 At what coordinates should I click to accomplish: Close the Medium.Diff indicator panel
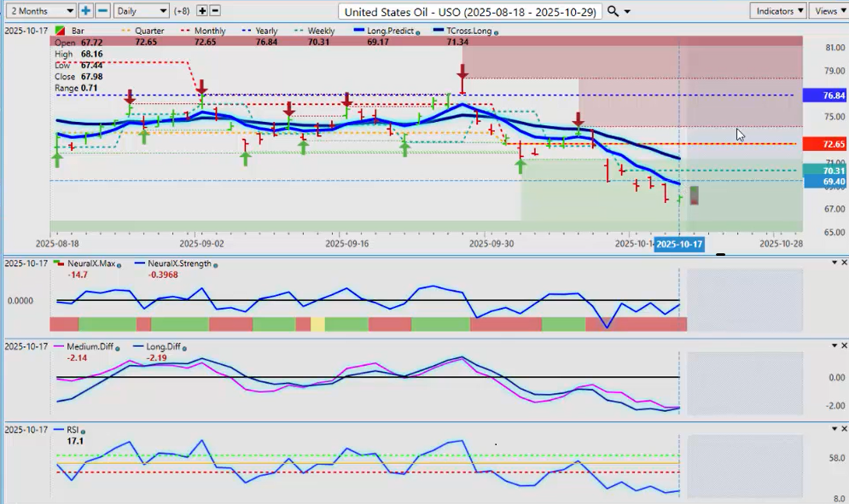tap(834, 345)
